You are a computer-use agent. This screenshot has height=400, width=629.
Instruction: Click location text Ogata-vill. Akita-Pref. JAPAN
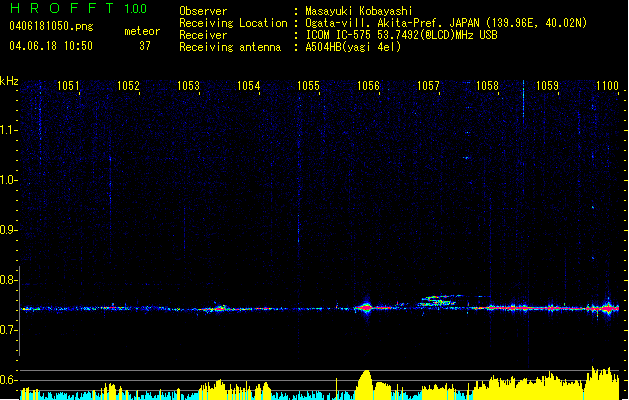tap(392, 23)
